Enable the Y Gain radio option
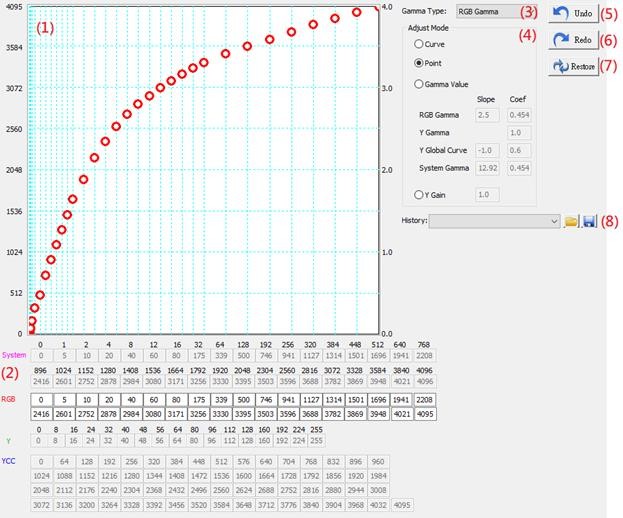This screenshot has width=623, height=518. point(419,194)
